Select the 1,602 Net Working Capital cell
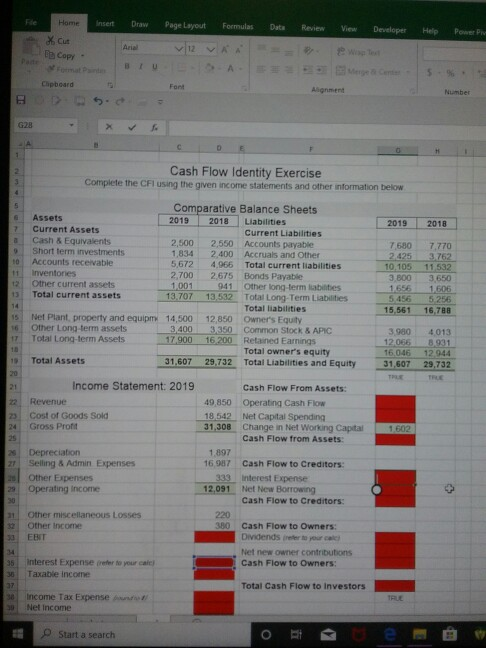This screenshot has height=648, width=486. [395, 429]
